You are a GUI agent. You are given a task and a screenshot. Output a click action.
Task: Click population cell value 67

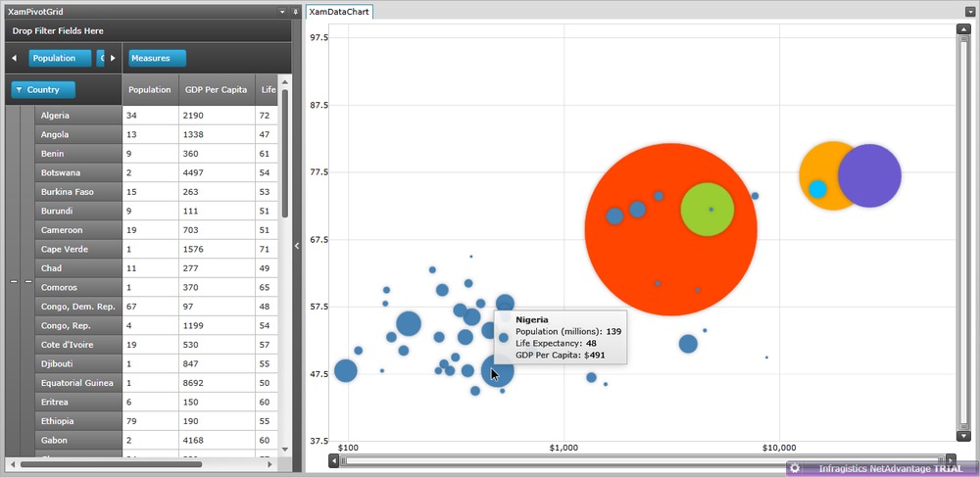point(151,307)
